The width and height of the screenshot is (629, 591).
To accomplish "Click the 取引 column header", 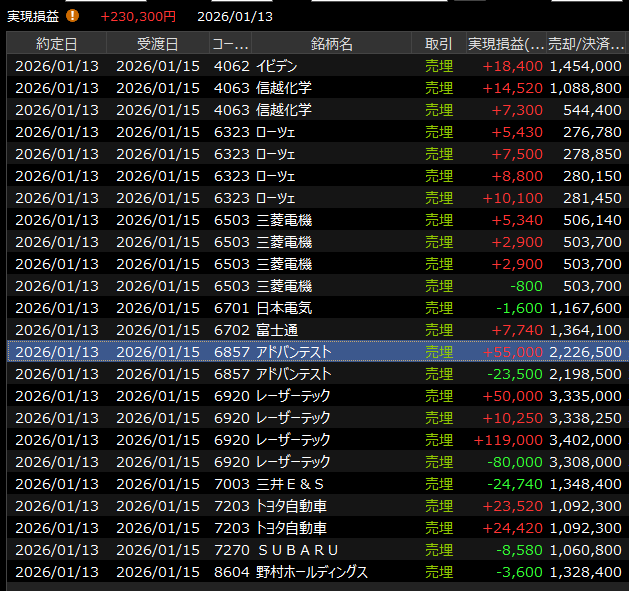I will pyautogui.click(x=438, y=44).
